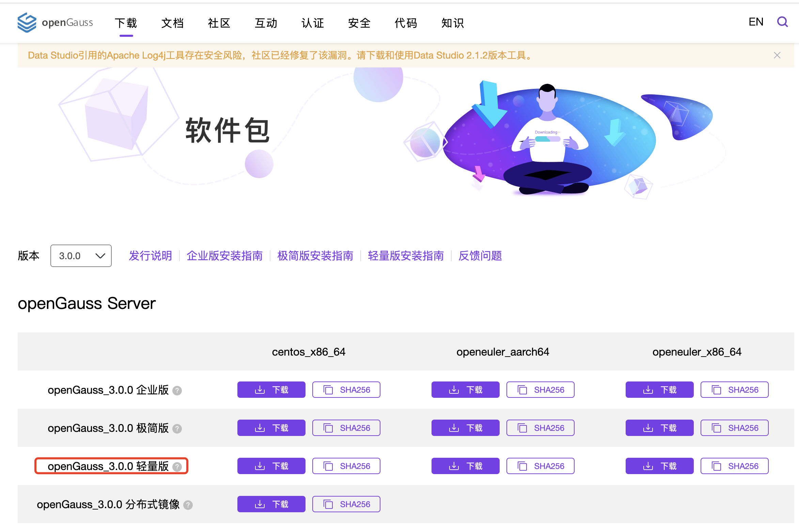Click help icon beside 轻量版
The image size is (799, 532).
(x=177, y=467)
